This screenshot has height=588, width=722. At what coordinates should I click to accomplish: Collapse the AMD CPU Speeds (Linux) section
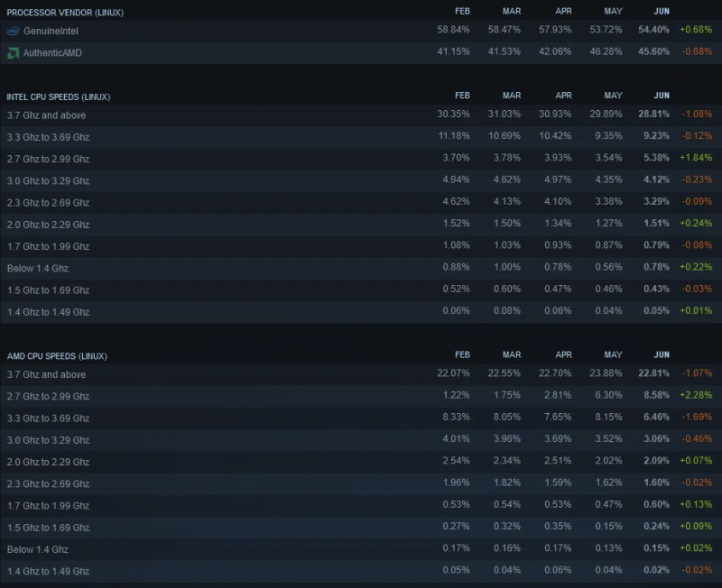point(57,356)
